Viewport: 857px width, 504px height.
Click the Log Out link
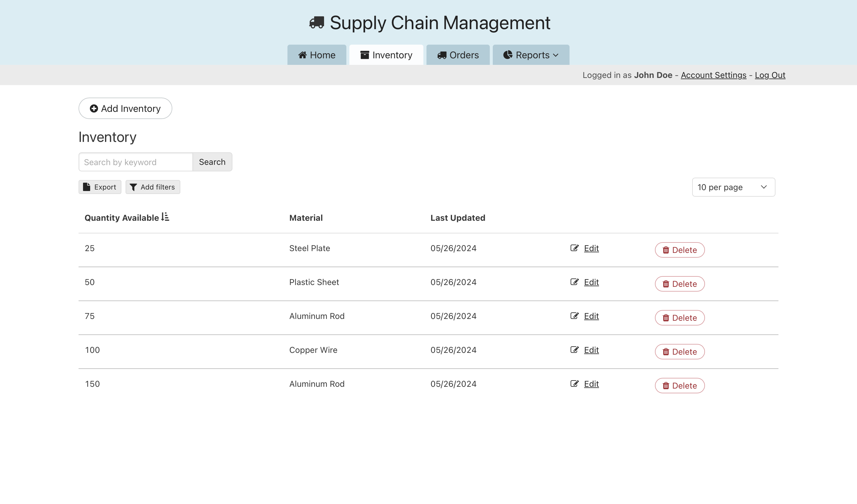(770, 75)
